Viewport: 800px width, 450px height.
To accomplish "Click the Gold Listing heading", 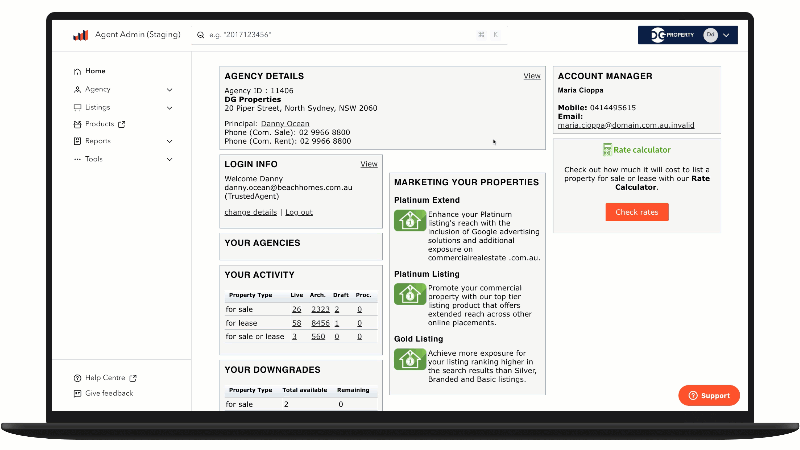I will (418, 339).
